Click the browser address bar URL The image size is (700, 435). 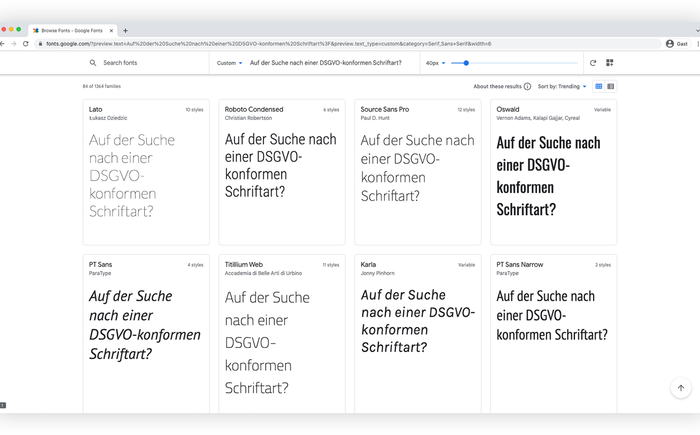[x=269, y=44]
